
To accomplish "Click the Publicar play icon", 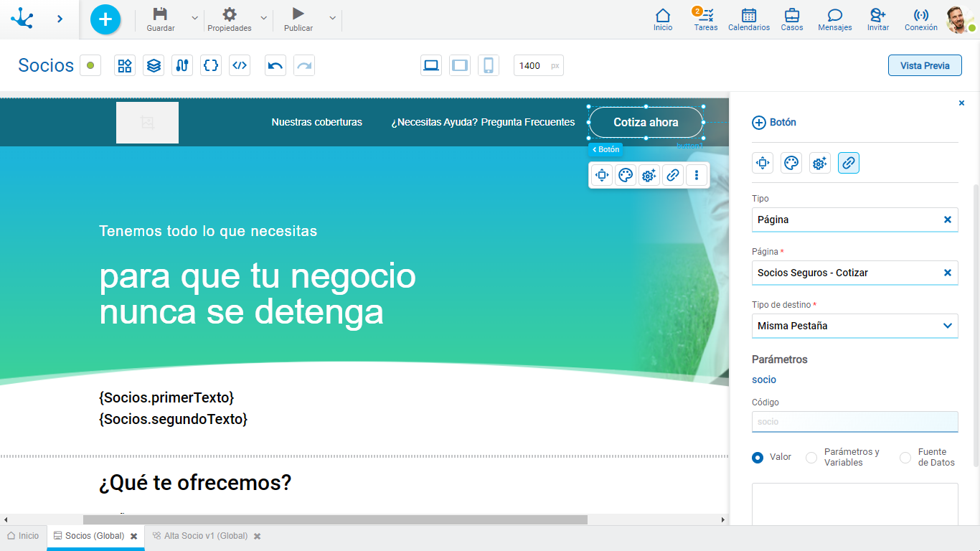I will [298, 14].
